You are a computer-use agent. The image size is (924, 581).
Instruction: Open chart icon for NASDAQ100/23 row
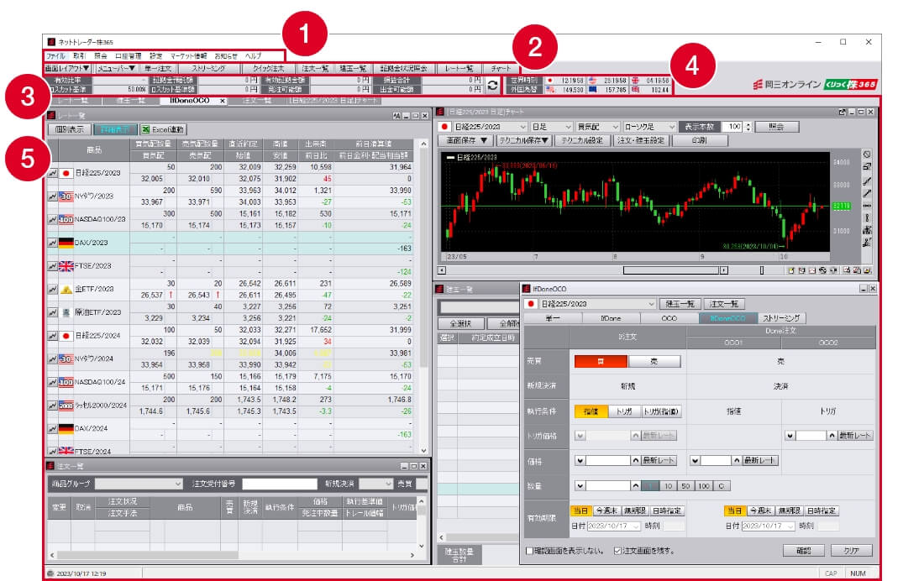[x=52, y=219]
